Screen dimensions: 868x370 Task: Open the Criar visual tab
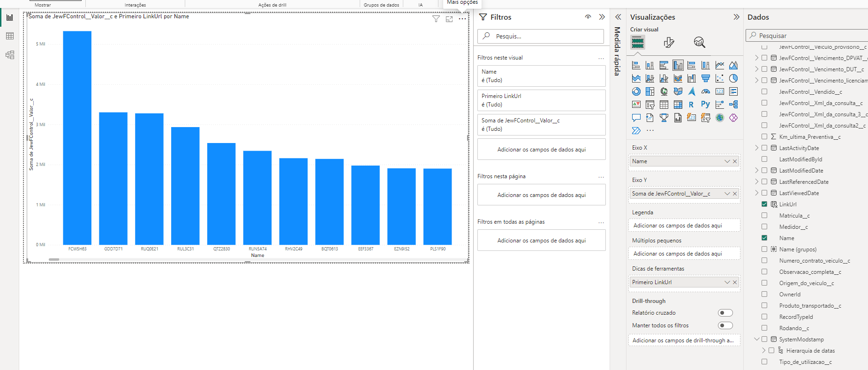pos(638,43)
